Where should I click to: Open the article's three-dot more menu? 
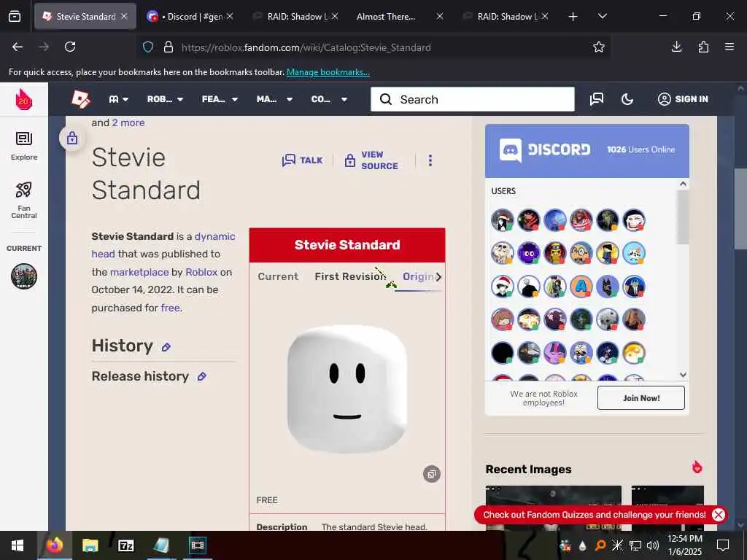tap(430, 160)
